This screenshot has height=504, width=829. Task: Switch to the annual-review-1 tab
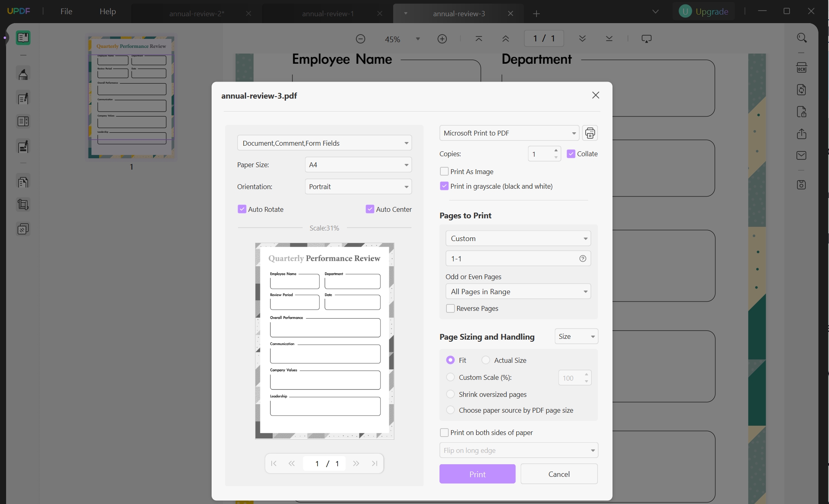pos(328,14)
